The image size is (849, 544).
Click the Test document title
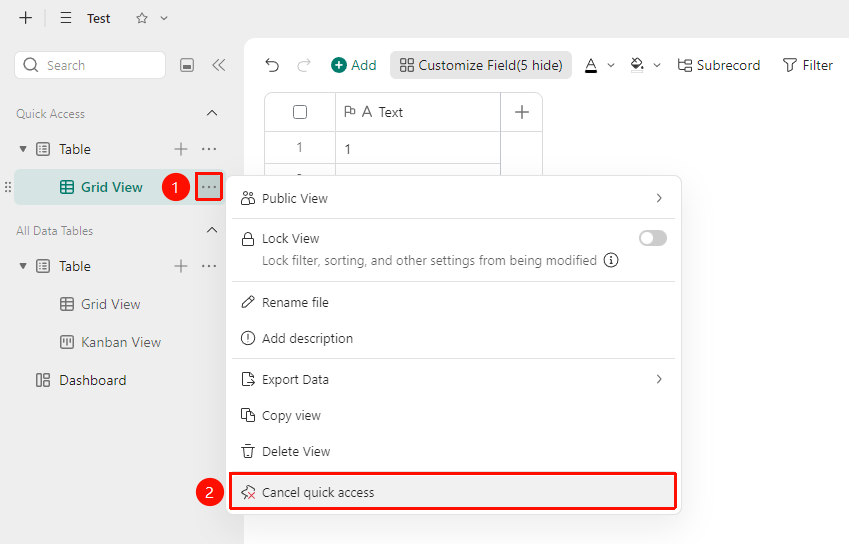[99, 18]
